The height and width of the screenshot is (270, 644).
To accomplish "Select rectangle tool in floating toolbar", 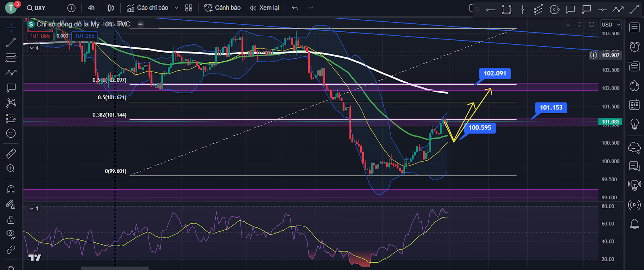I will (x=507, y=10).
